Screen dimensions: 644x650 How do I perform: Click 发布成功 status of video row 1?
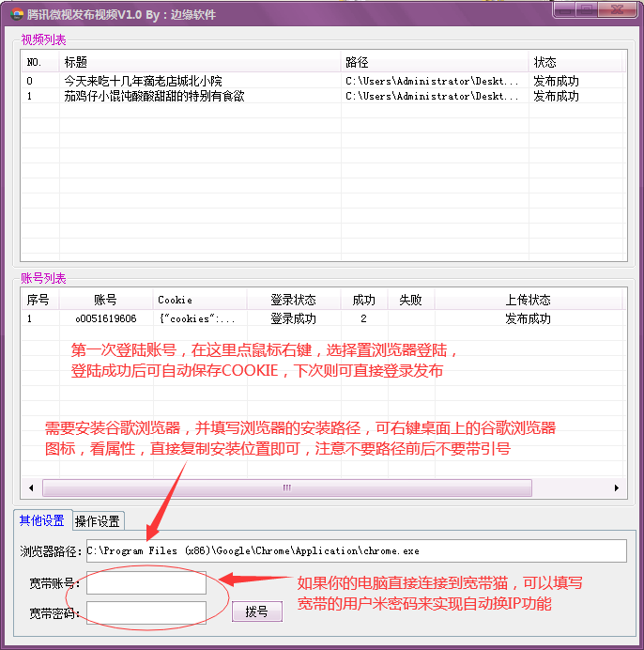click(x=556, y=96)
